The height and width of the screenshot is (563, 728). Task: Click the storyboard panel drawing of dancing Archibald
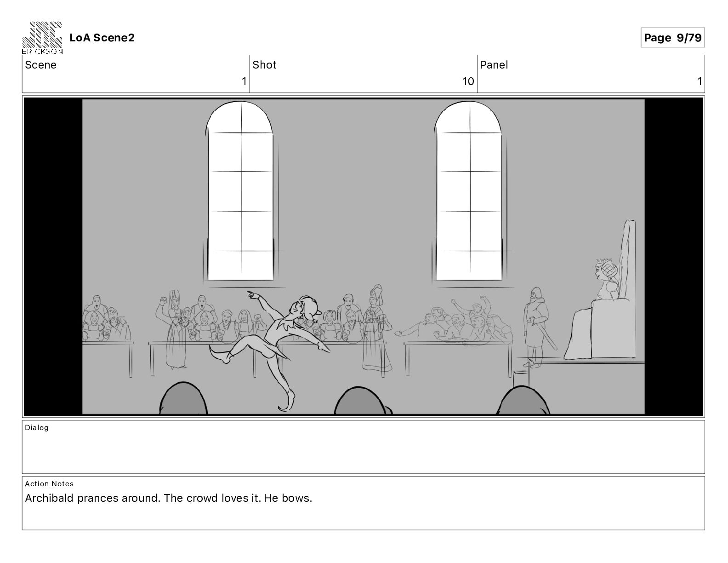[363, 256]
